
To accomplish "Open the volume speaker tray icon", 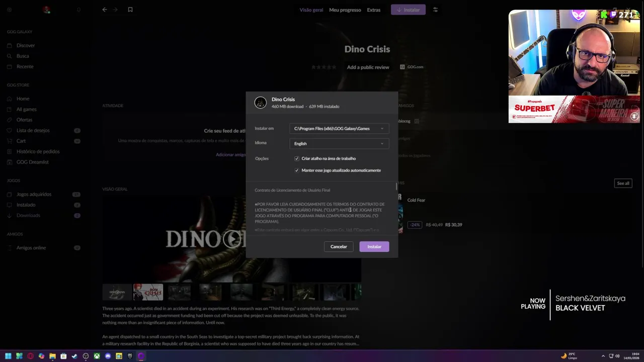I will click(617, 356).
